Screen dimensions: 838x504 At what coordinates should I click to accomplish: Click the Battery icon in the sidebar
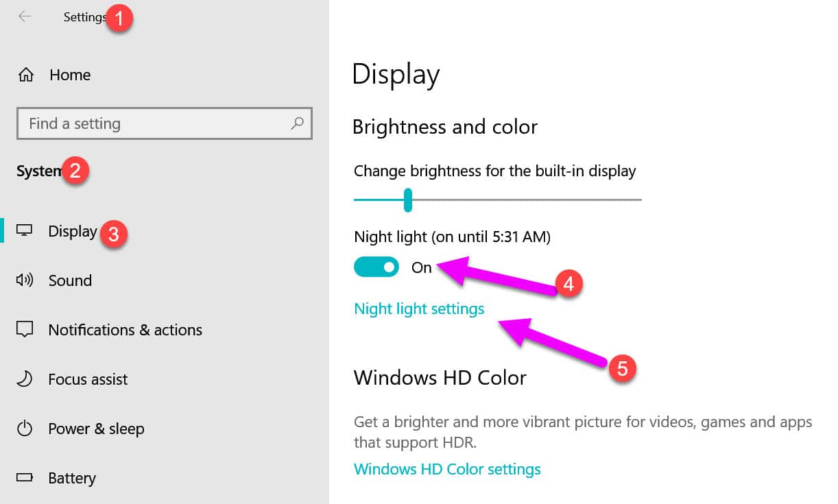(x=25, y=477)
